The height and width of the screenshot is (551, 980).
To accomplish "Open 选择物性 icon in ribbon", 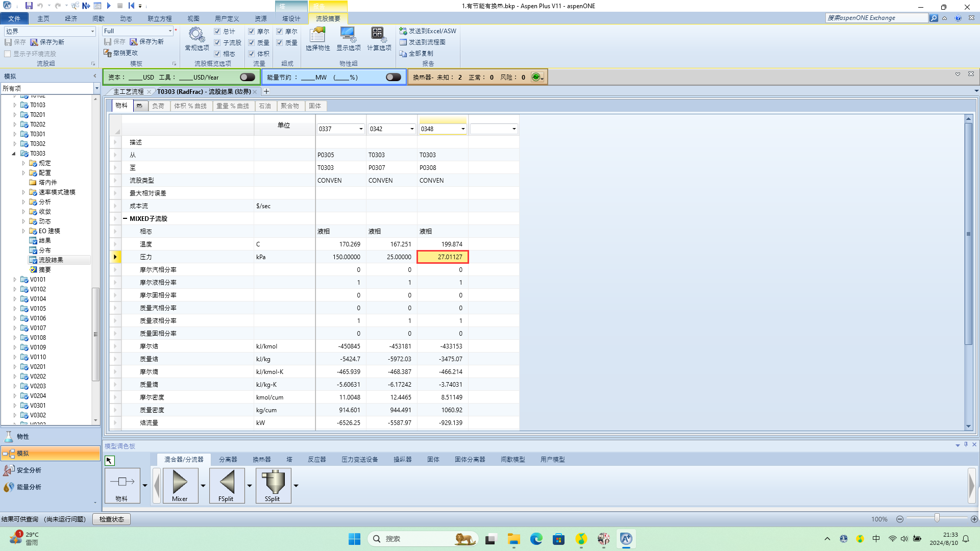I will pyautogui.click(x=317, y=35).
